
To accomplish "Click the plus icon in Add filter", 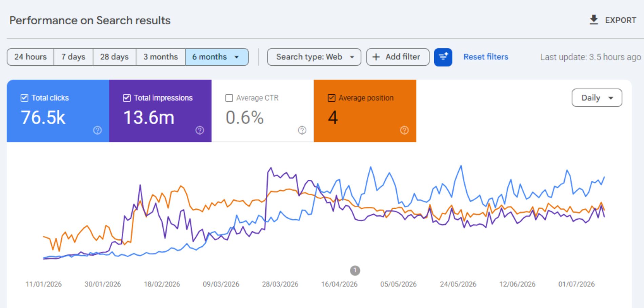I will (x=376, y=57).
